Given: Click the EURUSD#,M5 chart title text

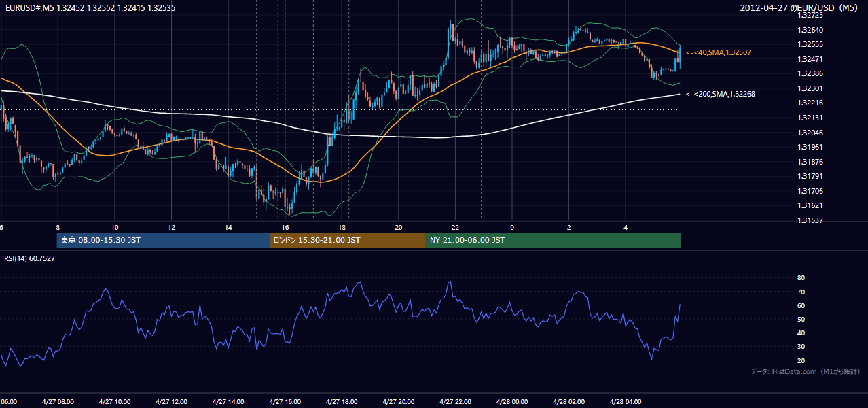Looking at the screenshot, I should pyautogui.click(x=90, y=9).
